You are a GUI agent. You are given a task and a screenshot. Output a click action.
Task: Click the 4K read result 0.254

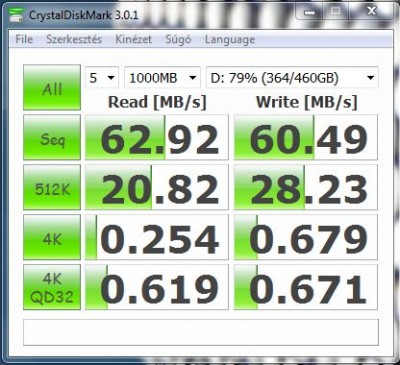(x=157, y=237)
